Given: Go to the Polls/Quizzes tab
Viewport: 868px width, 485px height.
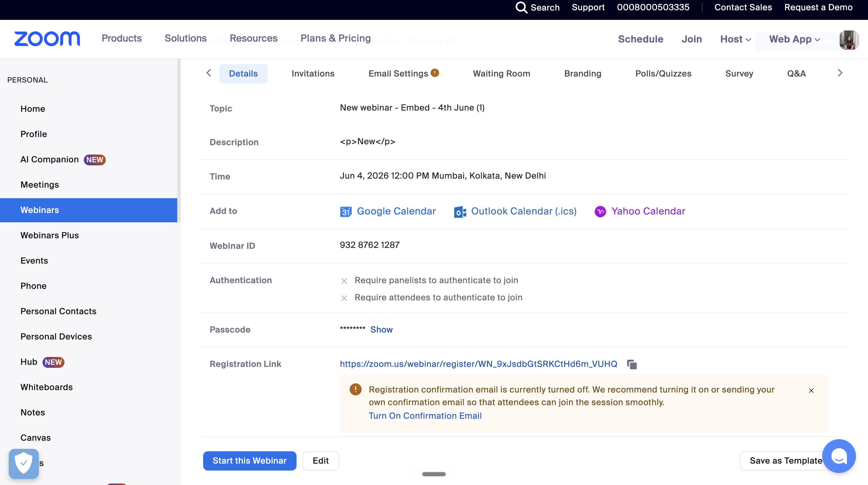Looking at the screenshot, I should pos(663,74).
